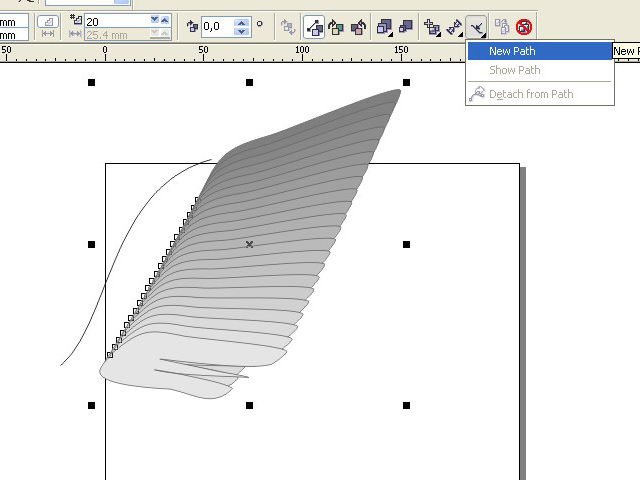The image size is (640, 480).
Task: Decrease blend direction angle with down arrow
Action: (241, 32)
